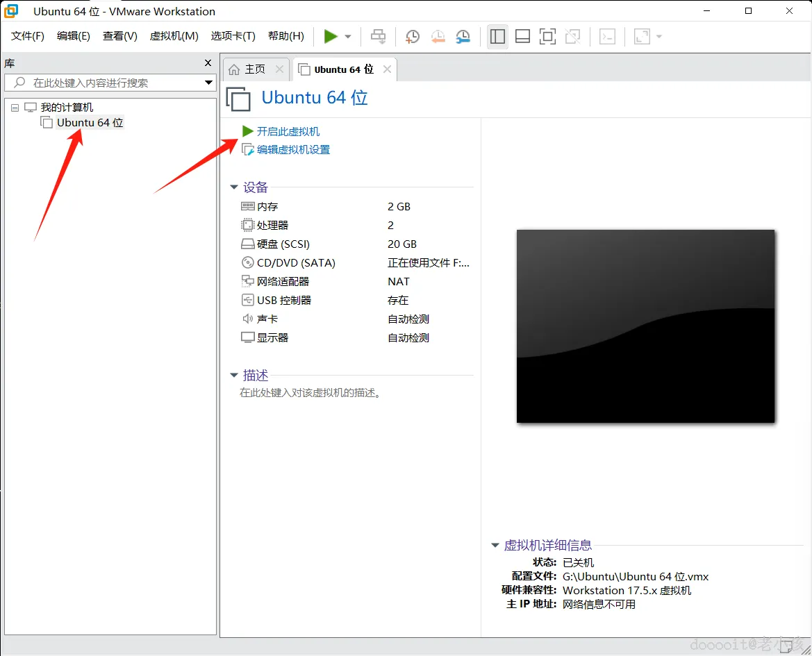
Task: Click the Unity mode toolbar icon
Action: [573, 37]
